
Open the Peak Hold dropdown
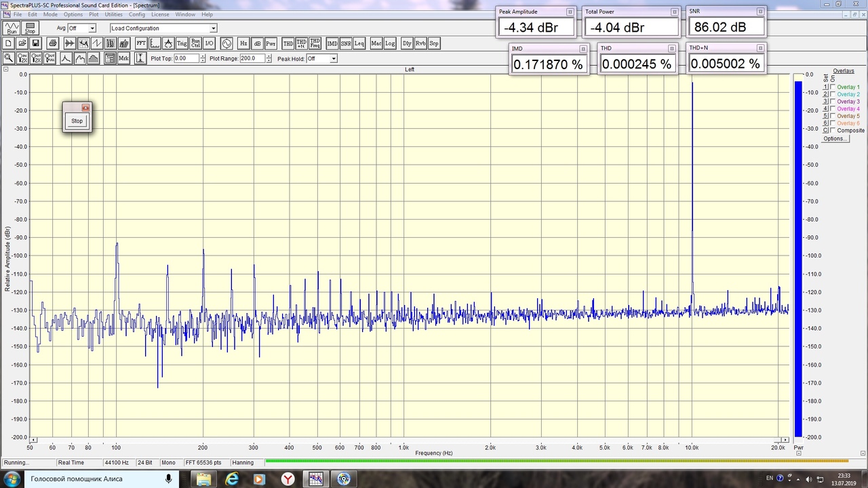[x=333, y=59]
